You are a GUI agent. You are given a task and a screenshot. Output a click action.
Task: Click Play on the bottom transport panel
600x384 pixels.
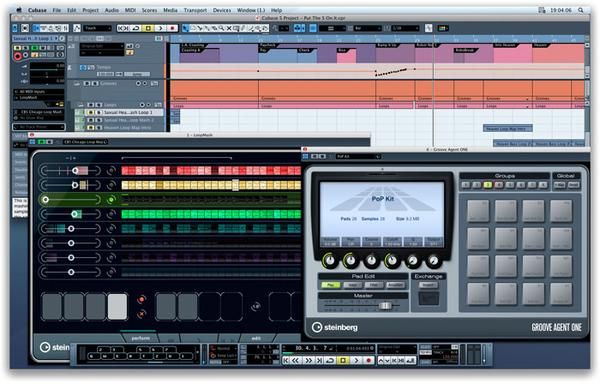click(355, 360)
